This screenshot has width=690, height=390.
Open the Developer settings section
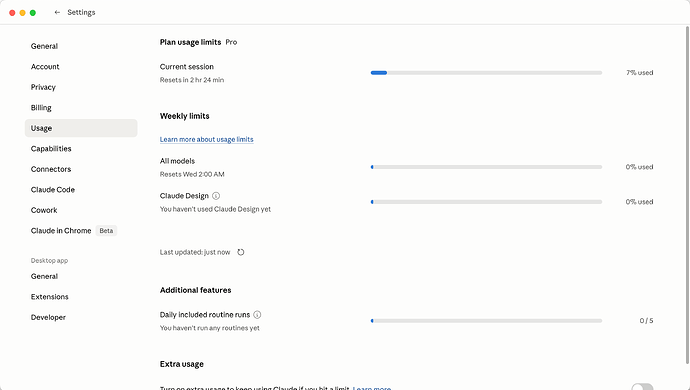click(x=81, y=317)
